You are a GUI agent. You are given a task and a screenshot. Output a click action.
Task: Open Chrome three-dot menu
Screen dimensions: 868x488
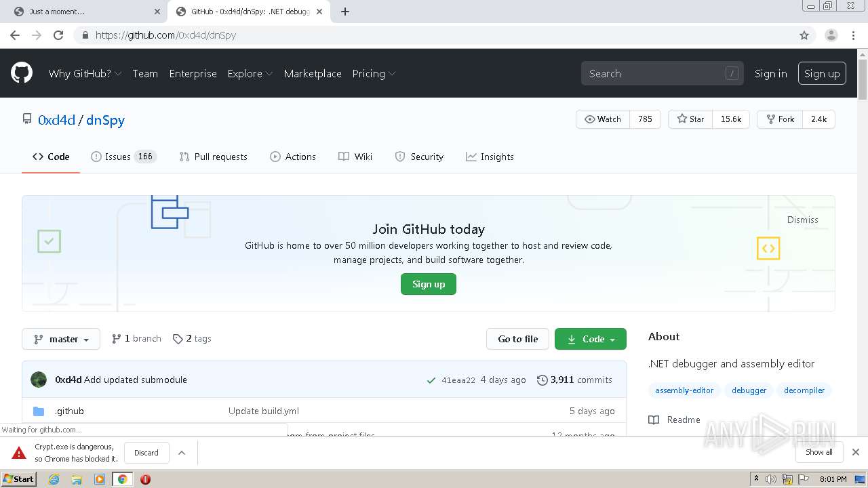click(854, 35)
